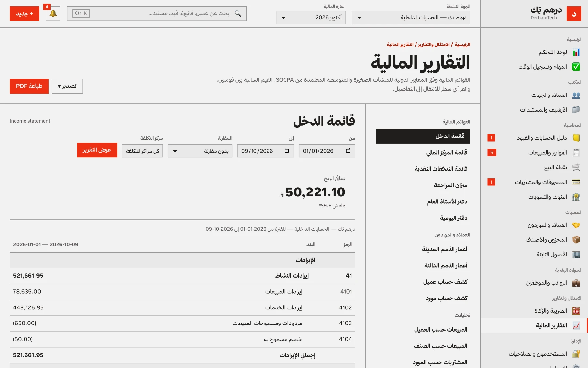Open أعمار الذمم الدائنة report

pyautogui.click(x=423, y=266)
